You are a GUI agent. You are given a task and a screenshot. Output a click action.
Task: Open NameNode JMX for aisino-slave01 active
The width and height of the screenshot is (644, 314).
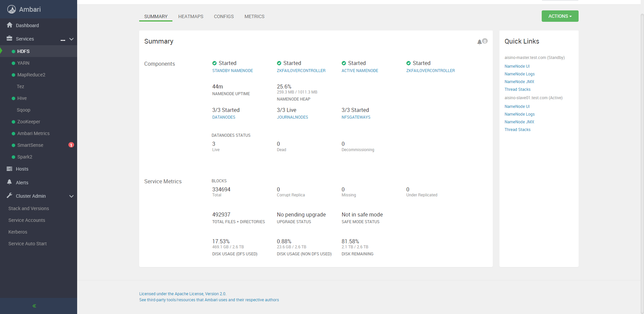[519, 122]
